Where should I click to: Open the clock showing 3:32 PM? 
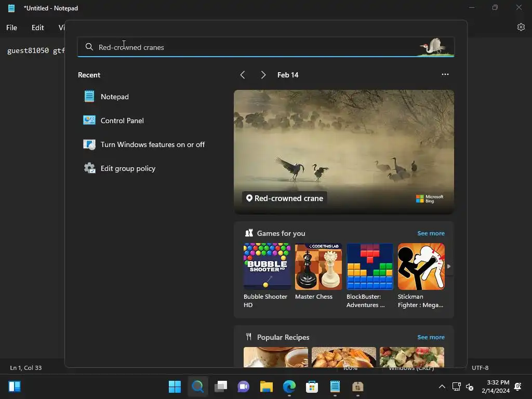495,387
